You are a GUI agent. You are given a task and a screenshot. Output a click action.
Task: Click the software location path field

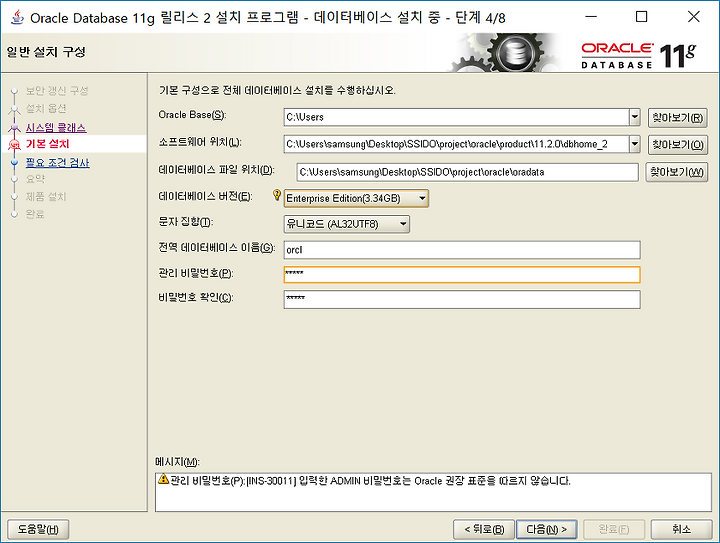coord(456,144)
